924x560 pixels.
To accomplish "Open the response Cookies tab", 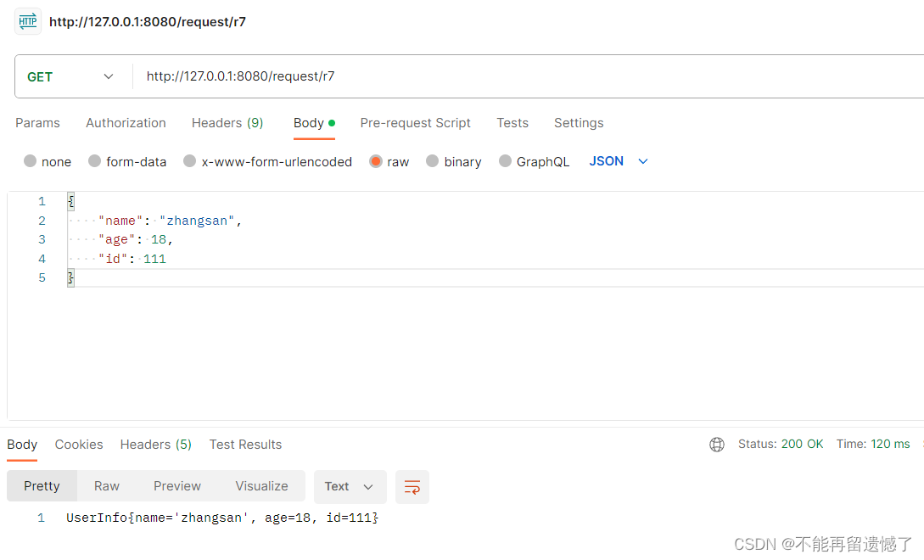I will click(79, 445).
